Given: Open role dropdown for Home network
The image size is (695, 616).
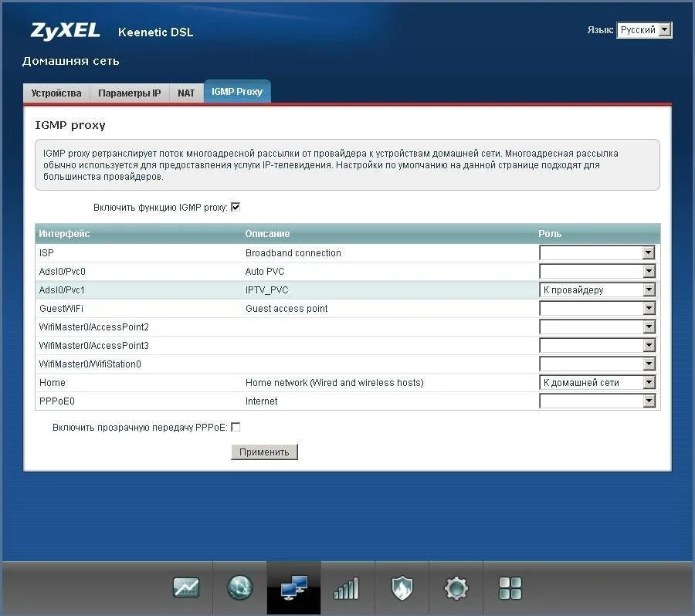Looking at the screenshot, I should 597,382.
